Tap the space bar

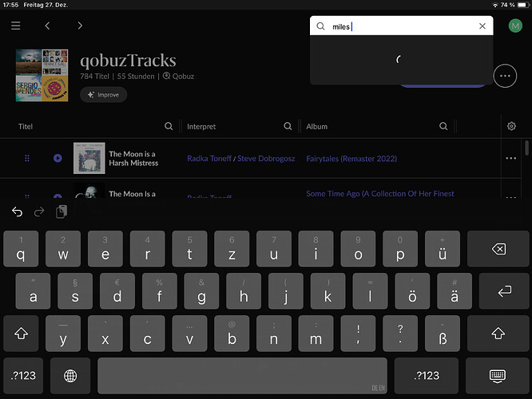(x=242, y=376)
